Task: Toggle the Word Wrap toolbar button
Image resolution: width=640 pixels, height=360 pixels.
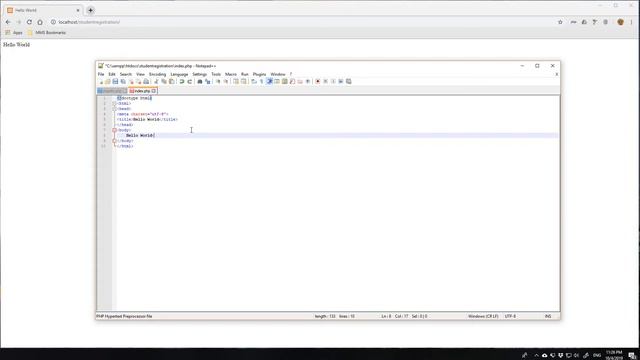Action: click(254, 82)
